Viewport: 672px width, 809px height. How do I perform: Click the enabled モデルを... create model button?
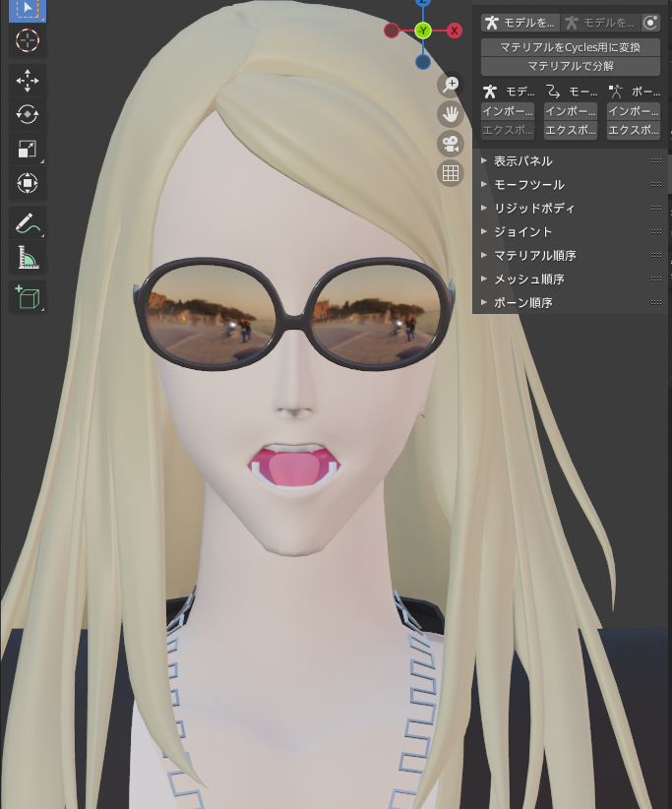(x=520, y=23)
